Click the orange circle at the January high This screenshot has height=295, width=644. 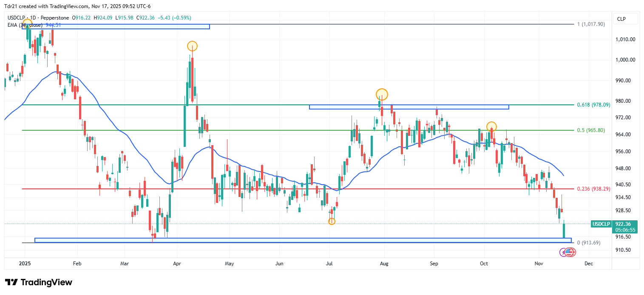[27, 23]
